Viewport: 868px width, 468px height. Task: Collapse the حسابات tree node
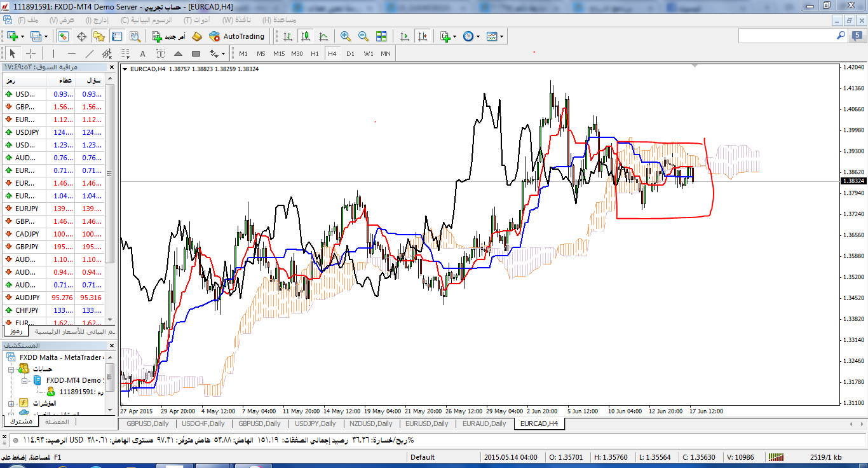[x=11, y=369]
